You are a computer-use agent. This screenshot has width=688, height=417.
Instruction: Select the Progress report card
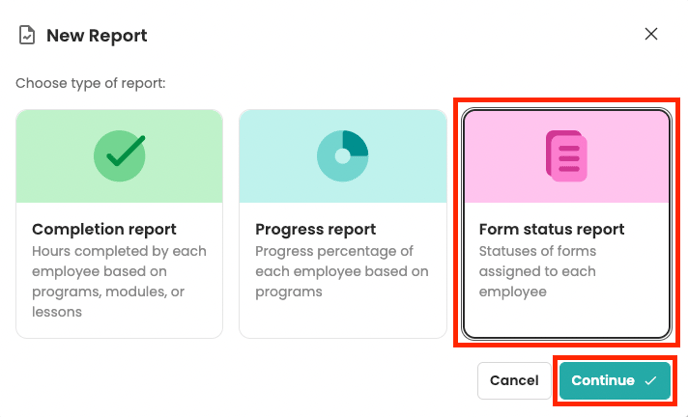pos(343,224)
